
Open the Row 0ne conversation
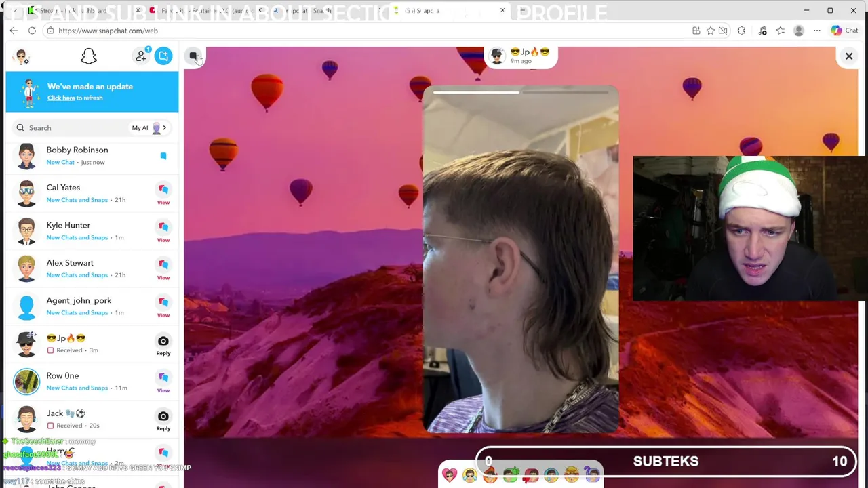pyautogui.click(x=92, y=382)
